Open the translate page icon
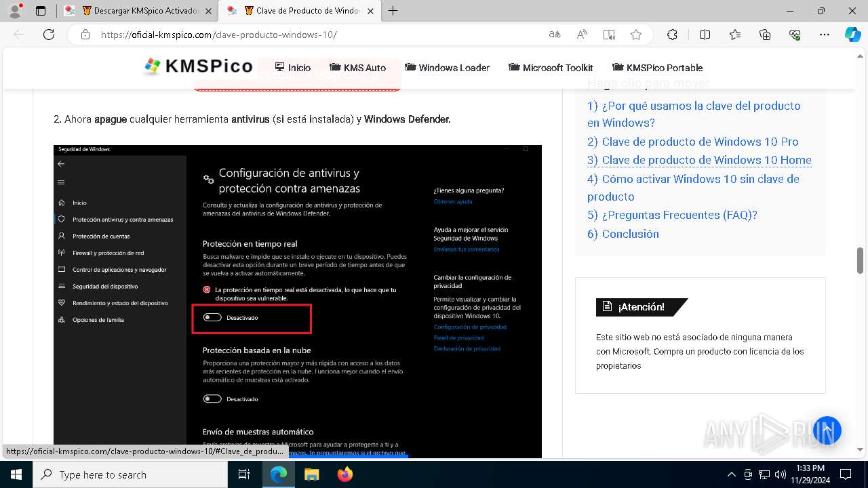 (x=555, y=35)
